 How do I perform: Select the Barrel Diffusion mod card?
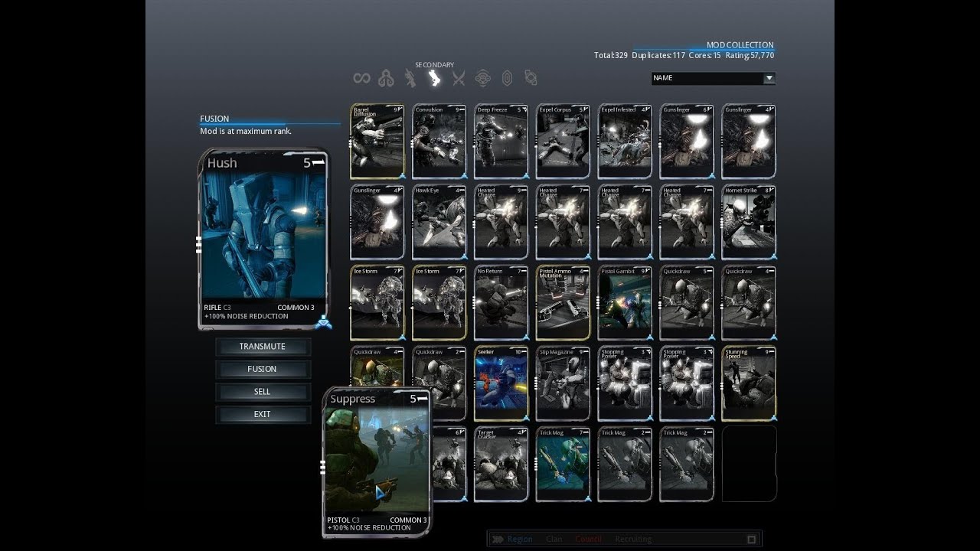coord(377,142)
